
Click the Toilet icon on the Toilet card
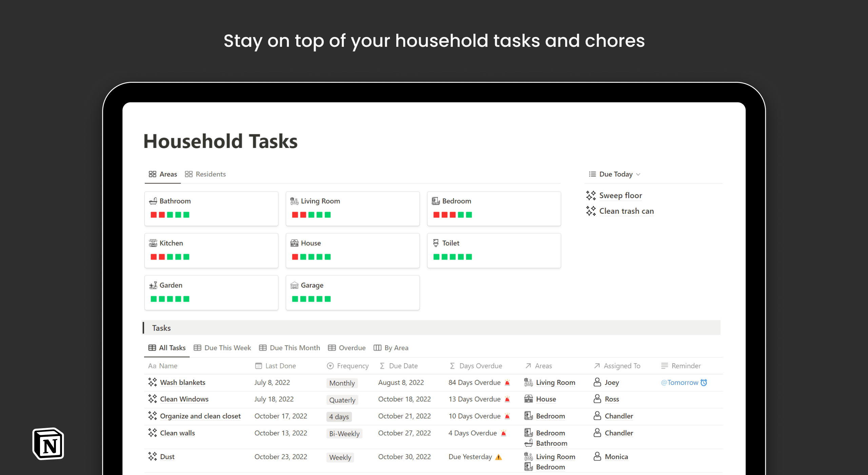436,242
